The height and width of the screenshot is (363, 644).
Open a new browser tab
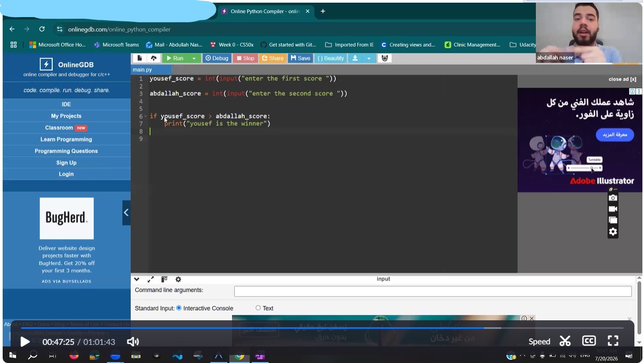pos(323,11)
